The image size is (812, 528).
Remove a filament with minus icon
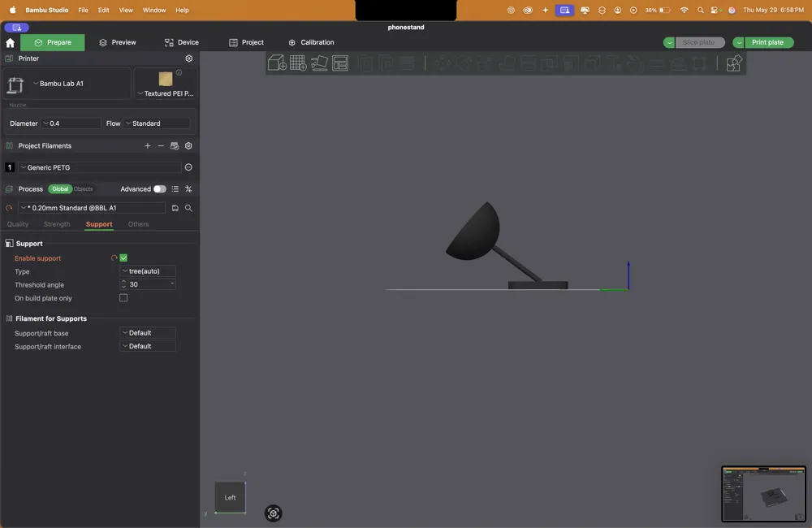coord(161,146)
